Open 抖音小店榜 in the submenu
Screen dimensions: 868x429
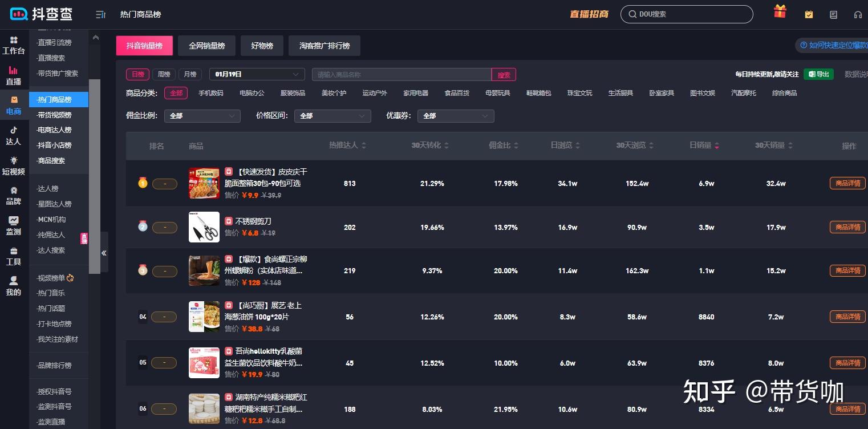coord(55,145)
